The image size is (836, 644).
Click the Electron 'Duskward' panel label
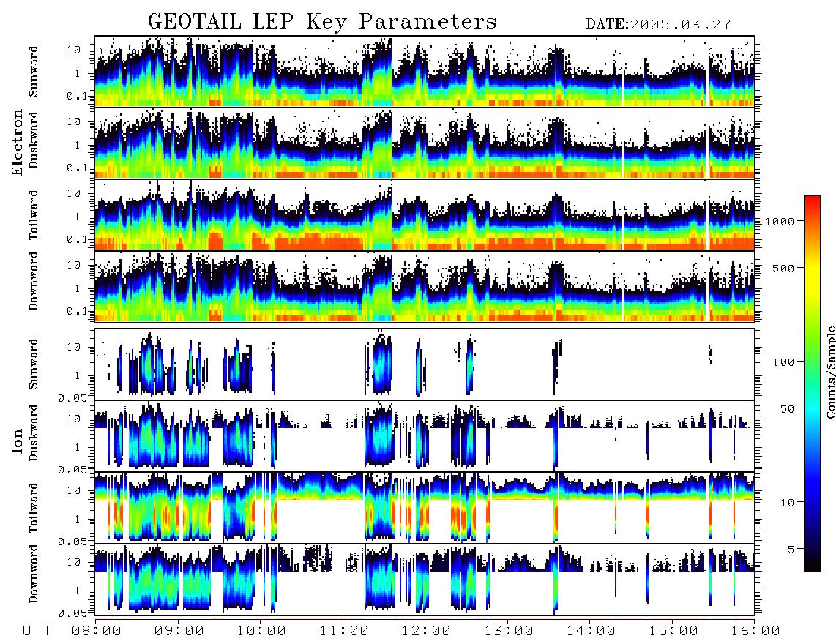pyautogui.click(x=34, y=140)
